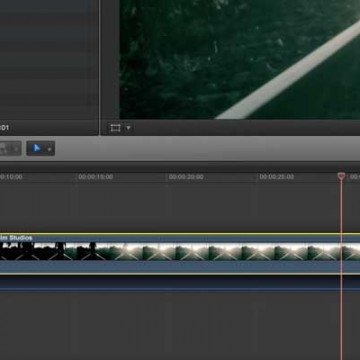Click the divider between browser and viewer
Screen dimensions: 360x360
(99, 67)
